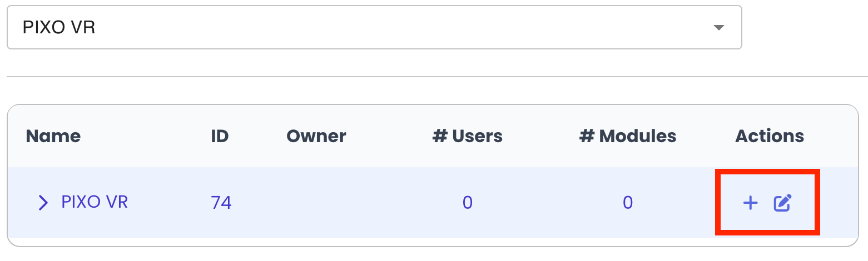The height and width of the screenshot is (261, 868).
Task: Click the modules count 0 in the row
Action: tap(627, 203)
